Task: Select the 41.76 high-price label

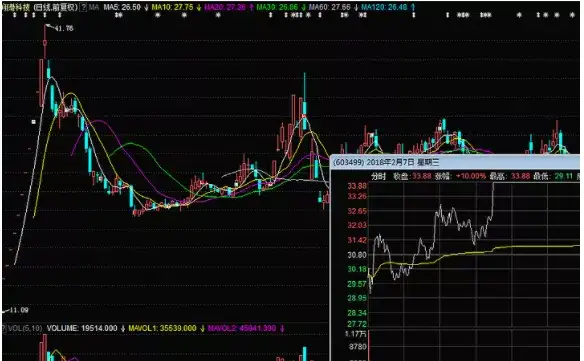Action: [x=64, y=28]
